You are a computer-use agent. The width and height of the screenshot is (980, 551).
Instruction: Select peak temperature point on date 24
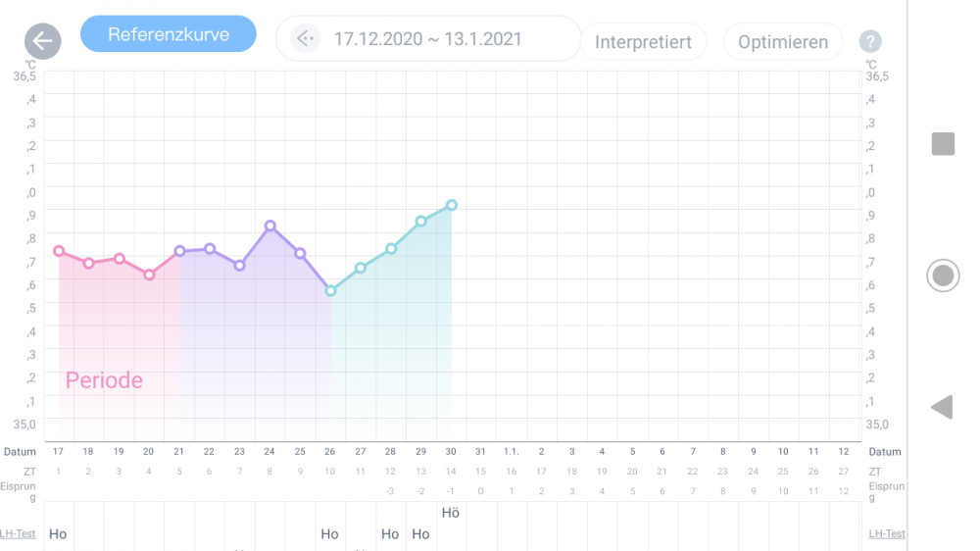[x=270, y=225]
